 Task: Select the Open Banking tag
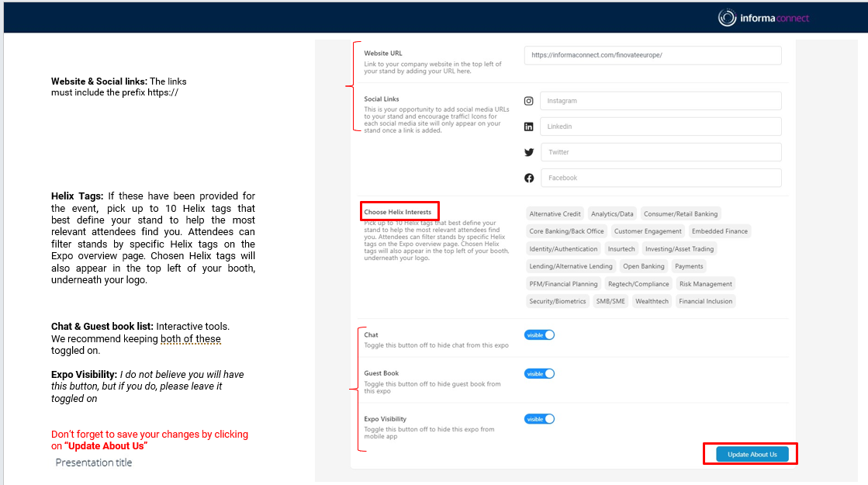click(x=644, y=266)
